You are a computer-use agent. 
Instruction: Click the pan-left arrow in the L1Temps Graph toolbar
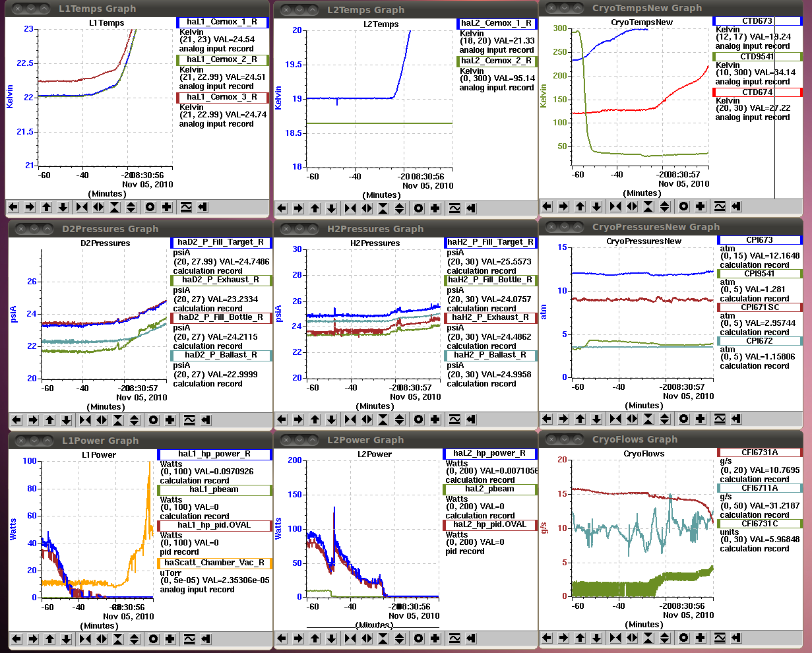tap(14, 207)
